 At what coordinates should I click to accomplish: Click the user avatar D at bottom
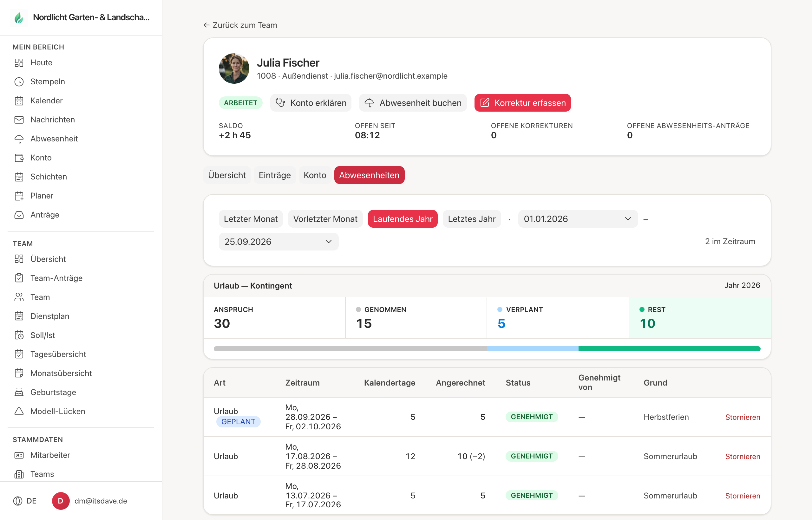[x=61, y=501]
